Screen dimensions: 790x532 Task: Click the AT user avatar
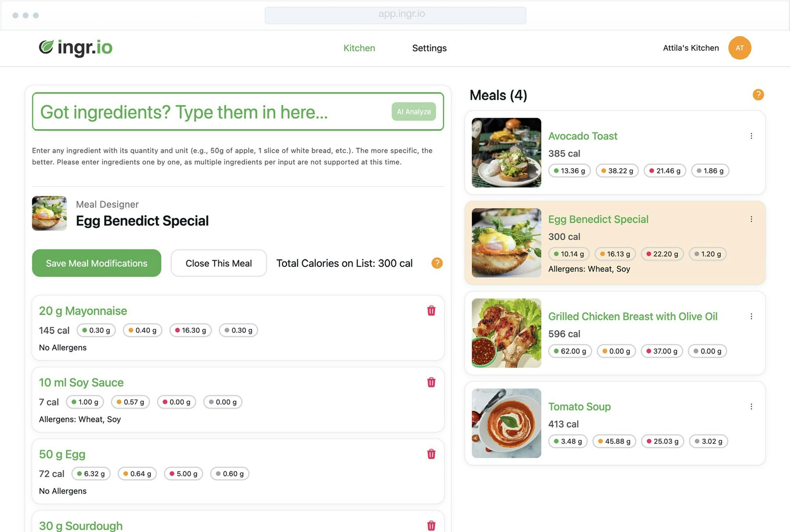(740, 48)
